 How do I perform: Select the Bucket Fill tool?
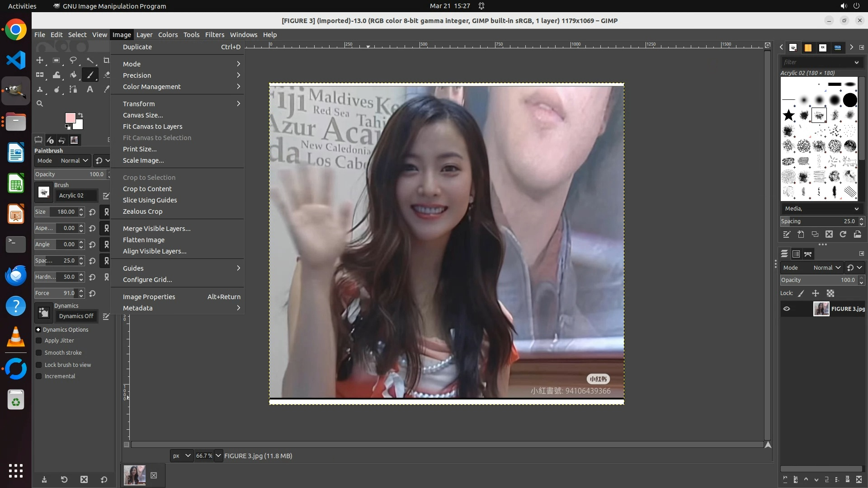[x=73, y=75]
